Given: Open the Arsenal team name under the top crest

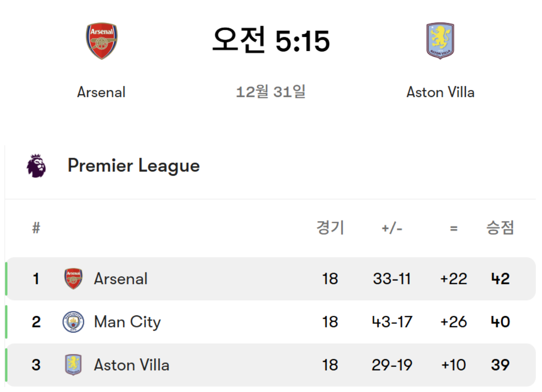Looking at the screenshot, I should 101,92.
